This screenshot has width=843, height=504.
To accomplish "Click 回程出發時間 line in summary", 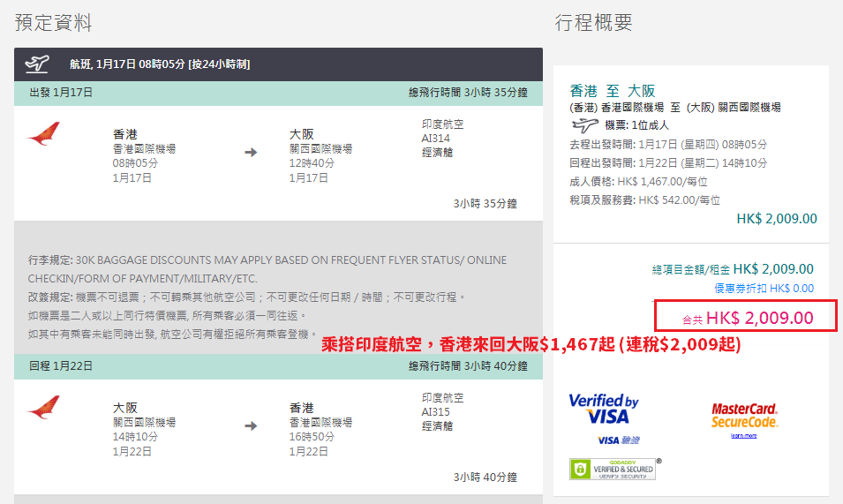I will [668, 162].
